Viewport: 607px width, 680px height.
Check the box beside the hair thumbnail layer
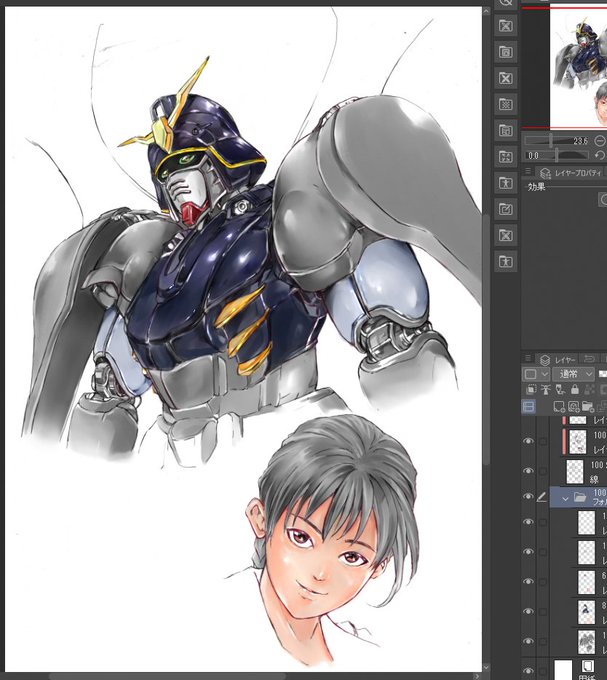tap(542, 641)
